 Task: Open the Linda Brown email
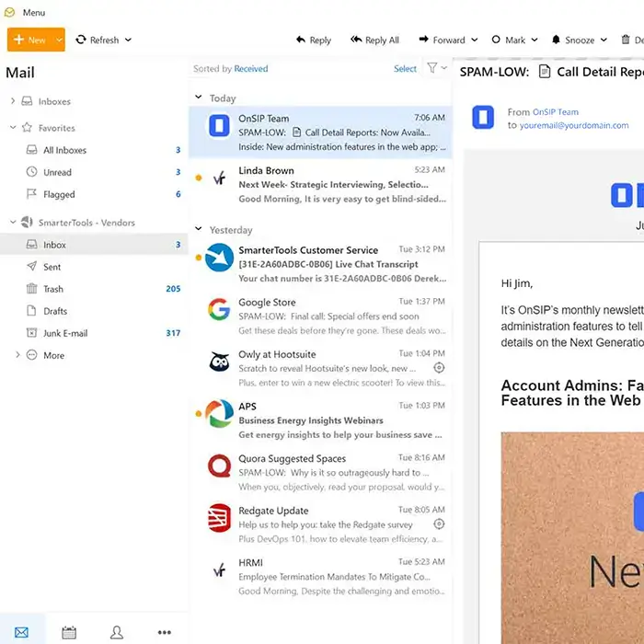[320, 184]
